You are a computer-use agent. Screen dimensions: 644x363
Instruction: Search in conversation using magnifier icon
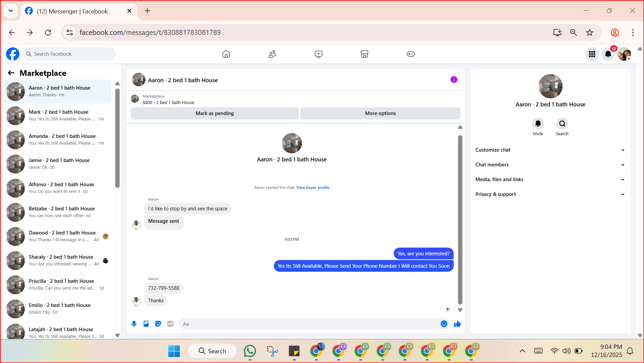click(562, 123)
